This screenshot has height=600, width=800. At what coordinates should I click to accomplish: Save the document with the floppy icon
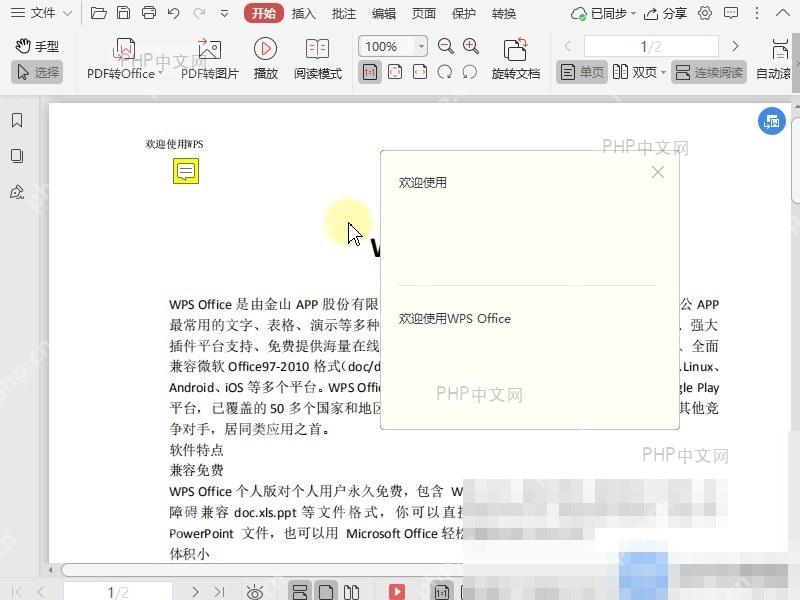123,13
